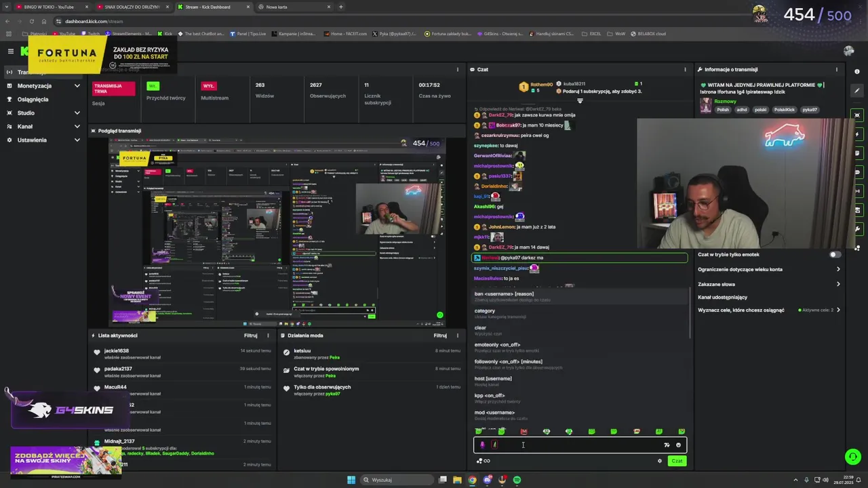Click the screen-capture icon in right sidebar
Screen dimensions: 868x488
[857, 115]
